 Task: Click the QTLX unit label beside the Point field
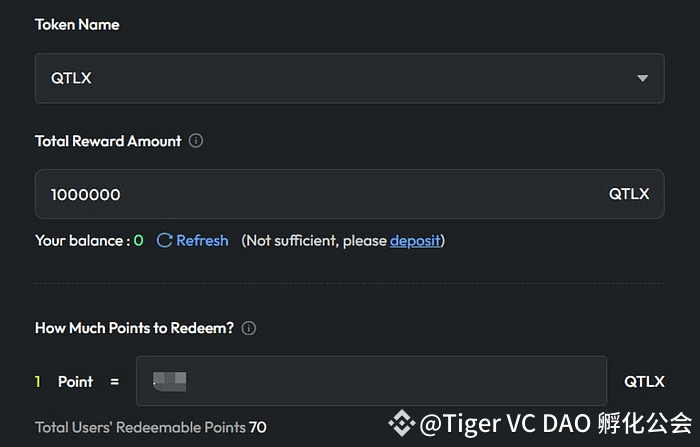tap(644, 381)
